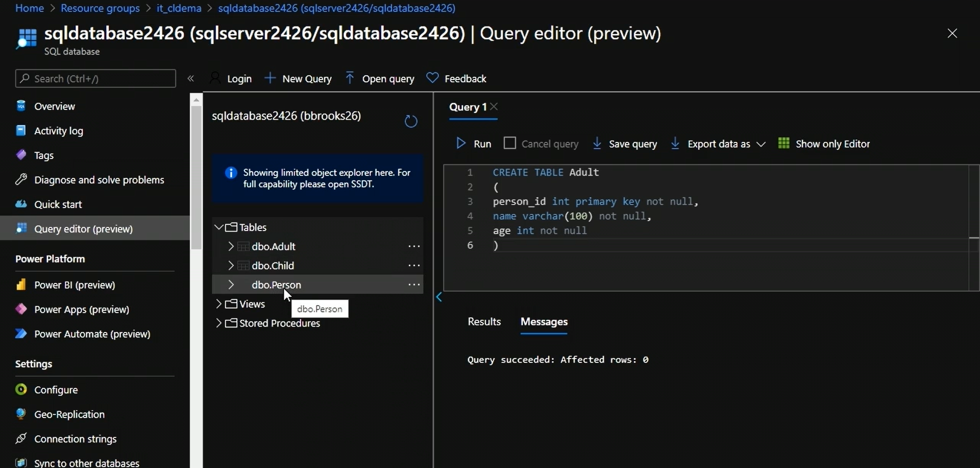Click the Run query play icon
The height and width of the screenshot is (468, 980).
pos(461,144)
